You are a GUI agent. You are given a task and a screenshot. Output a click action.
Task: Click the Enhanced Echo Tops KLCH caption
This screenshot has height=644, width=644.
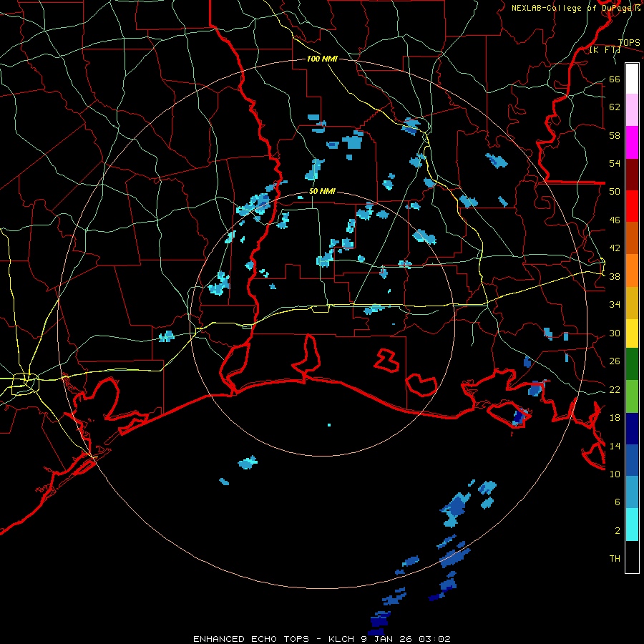click(x=322, y=639)
